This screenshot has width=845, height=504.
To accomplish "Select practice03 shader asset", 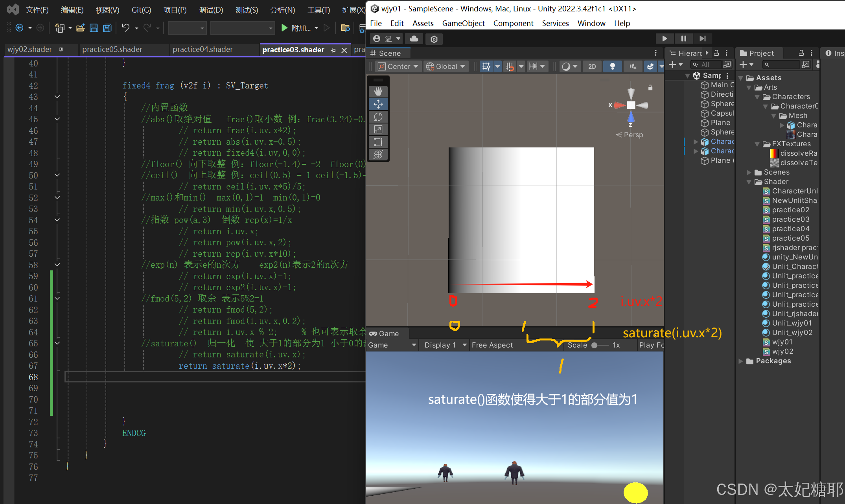I will tap(790, 219).
